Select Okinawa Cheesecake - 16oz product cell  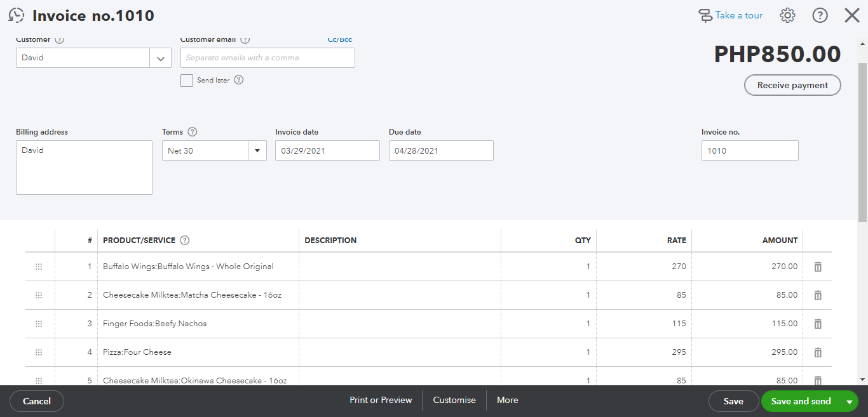[x=198, y=378]
